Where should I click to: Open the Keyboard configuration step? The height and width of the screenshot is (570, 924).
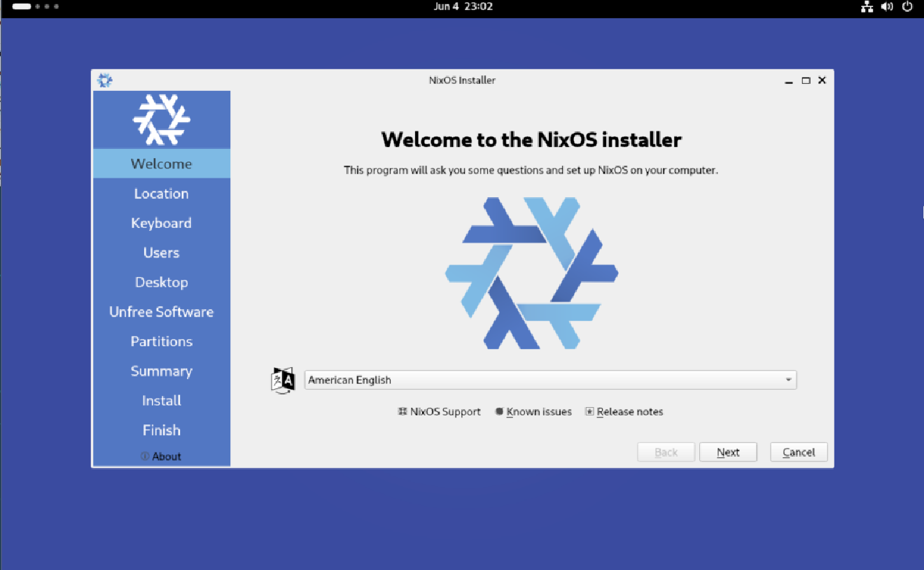[x=161, y=222]
